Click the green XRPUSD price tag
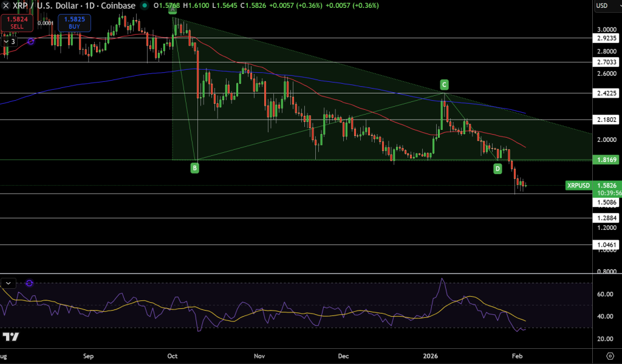The image size is (622, 364). coord(578,186)
